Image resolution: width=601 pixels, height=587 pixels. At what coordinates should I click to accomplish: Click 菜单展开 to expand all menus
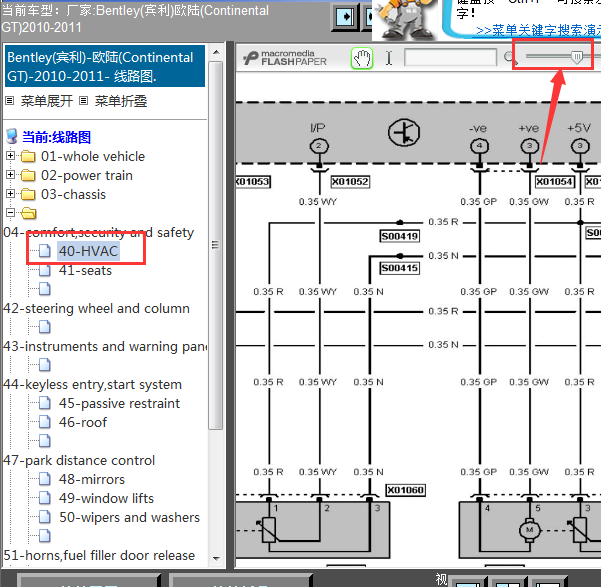pyautogui.click(x=46, y=101)
